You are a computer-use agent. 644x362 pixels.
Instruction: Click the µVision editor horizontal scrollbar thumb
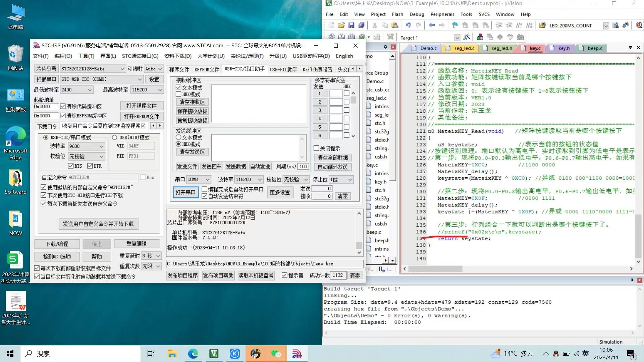tap(435, 269)
